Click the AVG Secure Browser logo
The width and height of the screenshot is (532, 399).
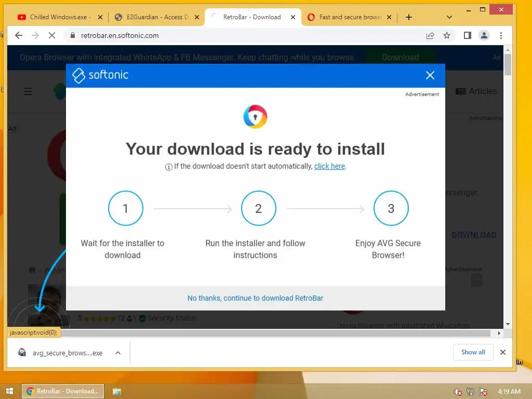pyautogui.click(x=255, y=117)
